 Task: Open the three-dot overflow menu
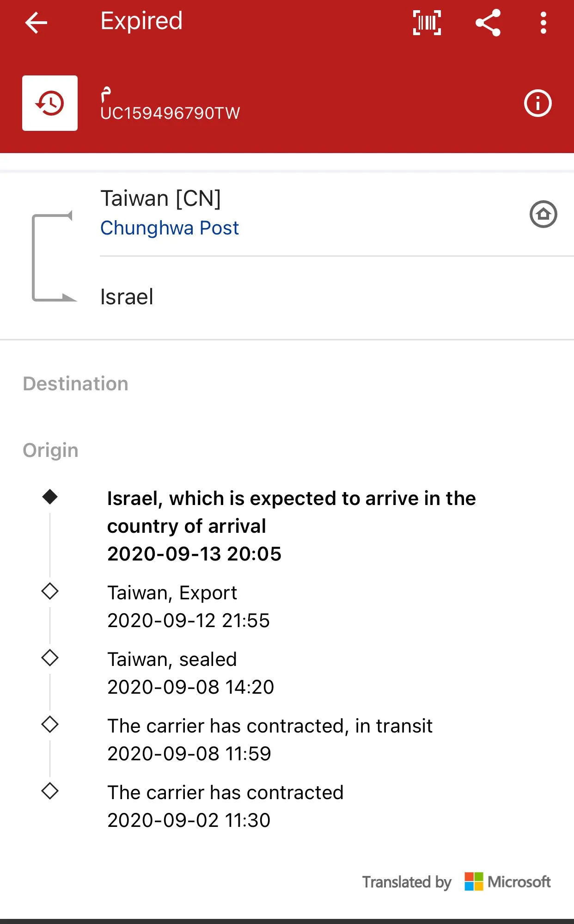[543, 23]
